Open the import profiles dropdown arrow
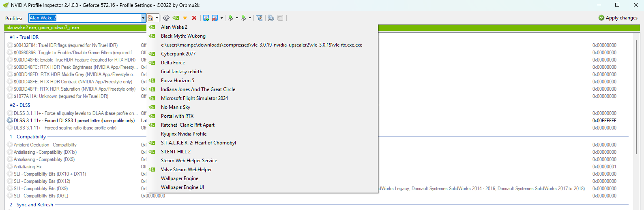The width and height of the screenshot is (644, 210). click(x=250, y=18)
